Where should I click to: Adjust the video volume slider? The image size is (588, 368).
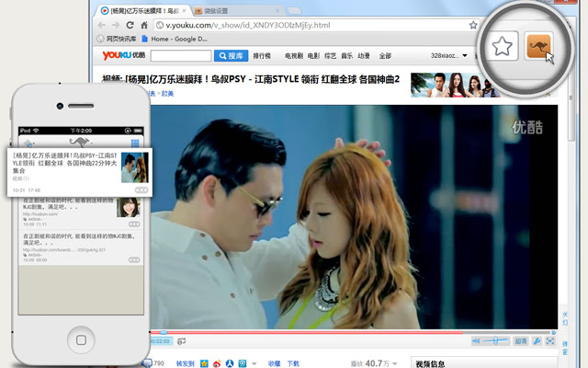click(x=495, y=340)
